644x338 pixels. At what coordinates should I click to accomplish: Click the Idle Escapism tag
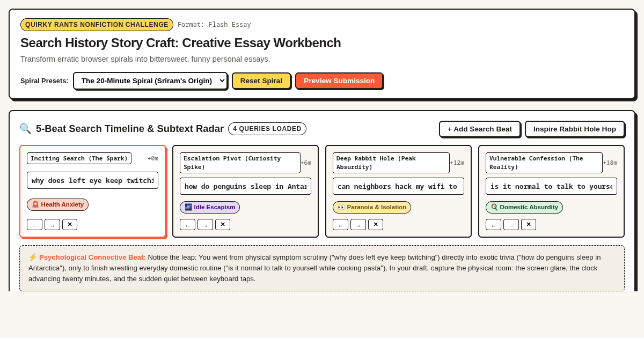pyautogui.click(x=210, y=207)
